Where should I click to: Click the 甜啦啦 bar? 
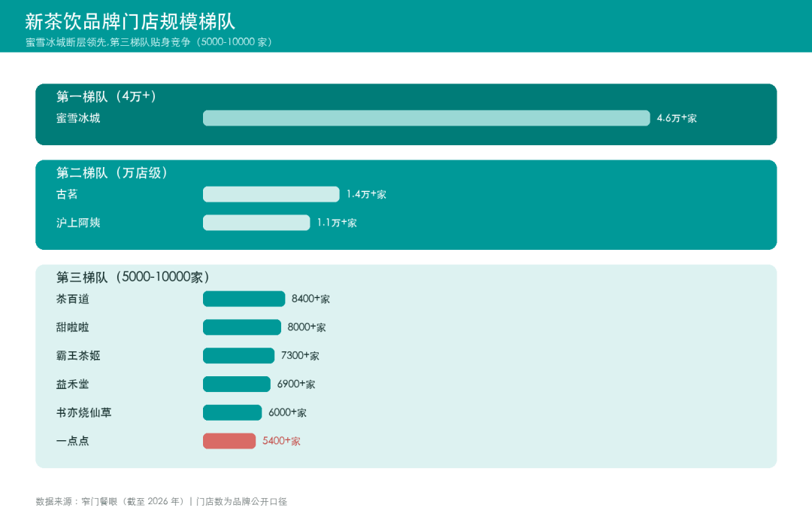242,327
